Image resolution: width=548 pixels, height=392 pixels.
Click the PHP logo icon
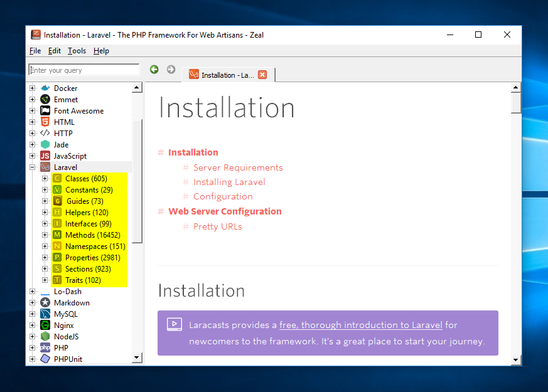coord(45,347)
